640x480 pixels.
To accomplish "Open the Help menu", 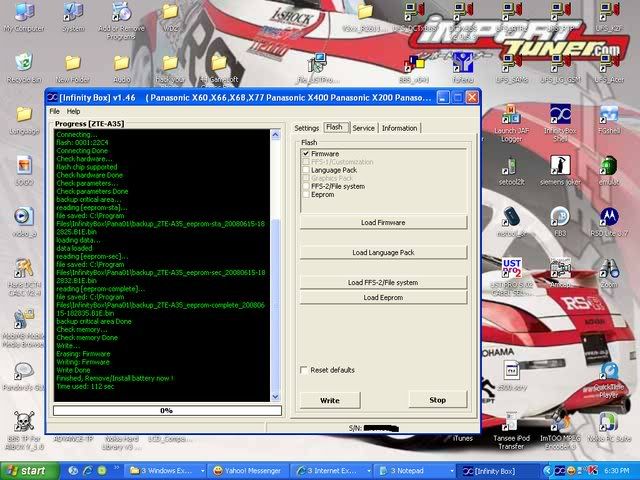I will tap(73, 111).
